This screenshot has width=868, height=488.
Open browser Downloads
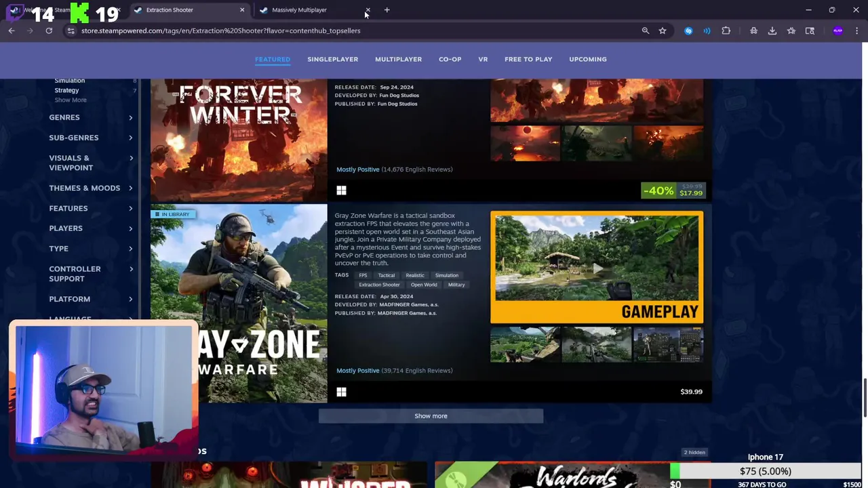[x=772, y=30]
